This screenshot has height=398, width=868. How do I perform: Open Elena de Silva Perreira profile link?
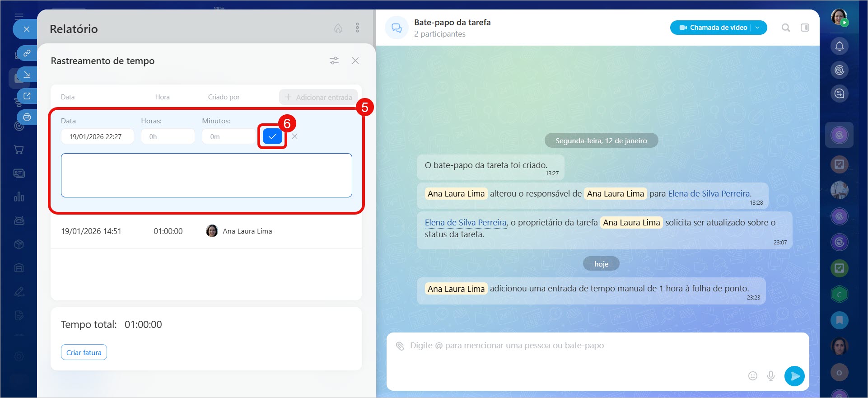coord(709,194)
